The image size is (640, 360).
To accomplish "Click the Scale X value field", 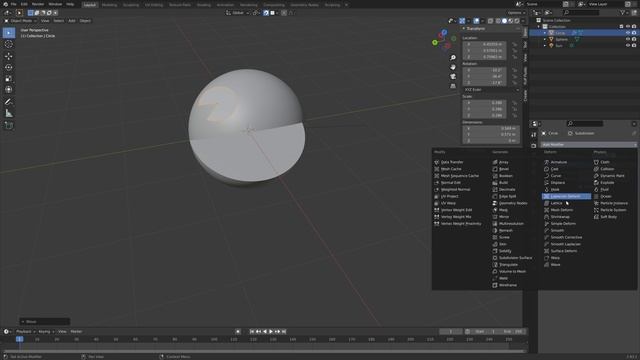I will click(x=484, y=103).
